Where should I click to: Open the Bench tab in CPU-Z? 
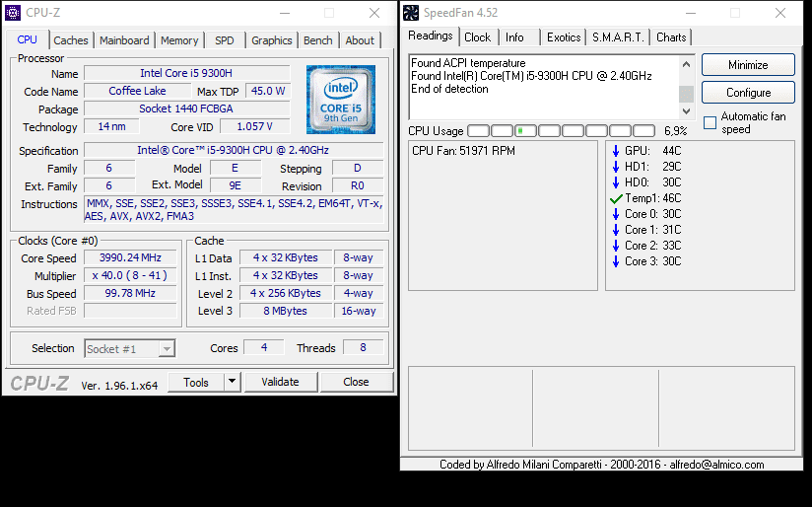click(x=318, y=40)
